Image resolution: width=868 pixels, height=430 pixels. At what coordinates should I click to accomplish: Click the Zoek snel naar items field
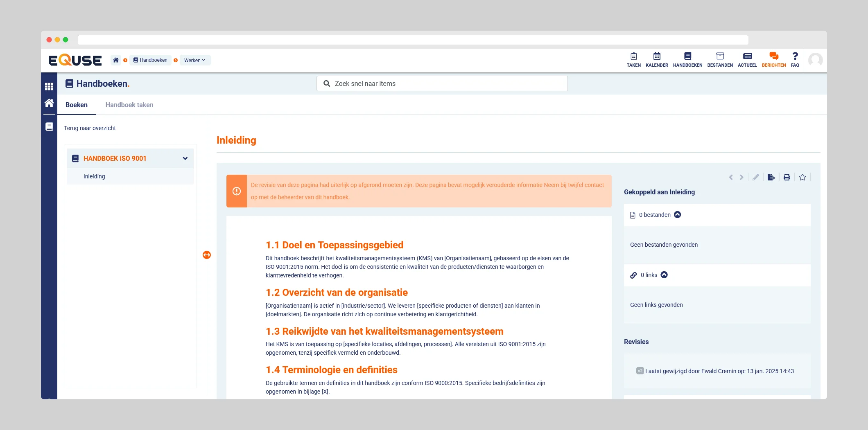442,83
